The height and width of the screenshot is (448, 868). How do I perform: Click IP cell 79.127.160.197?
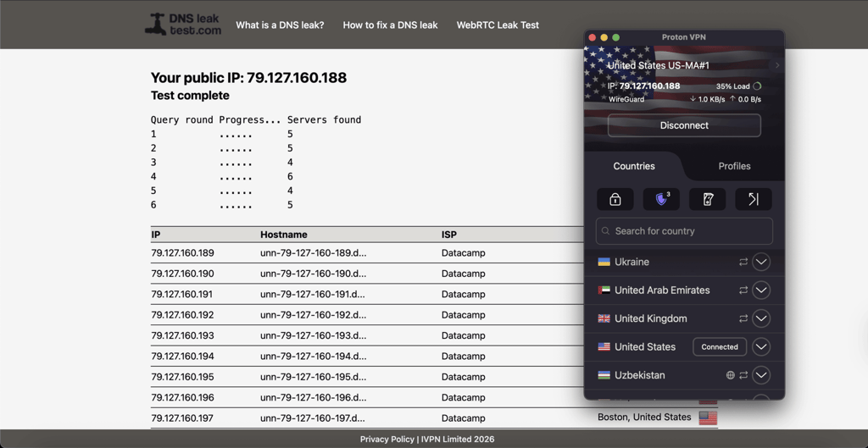pyautogui.click(x=182, y=418)
